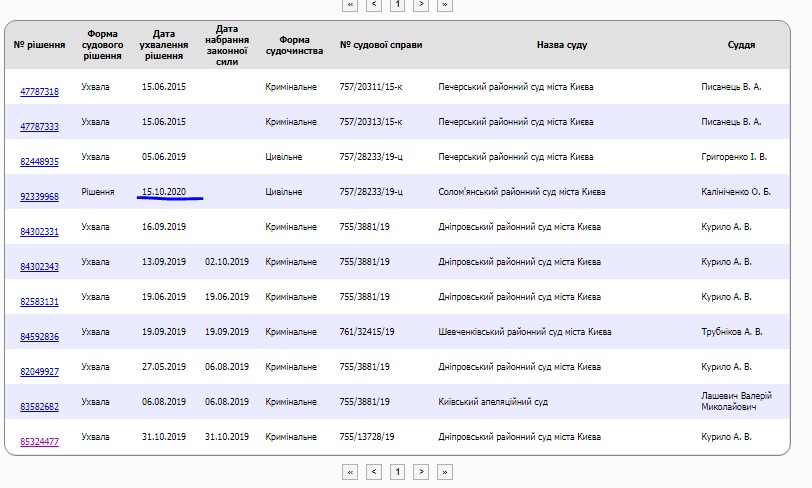812x488 pixels.
Task: Select page 1 in bottom pagination
Action: (397, 471)
